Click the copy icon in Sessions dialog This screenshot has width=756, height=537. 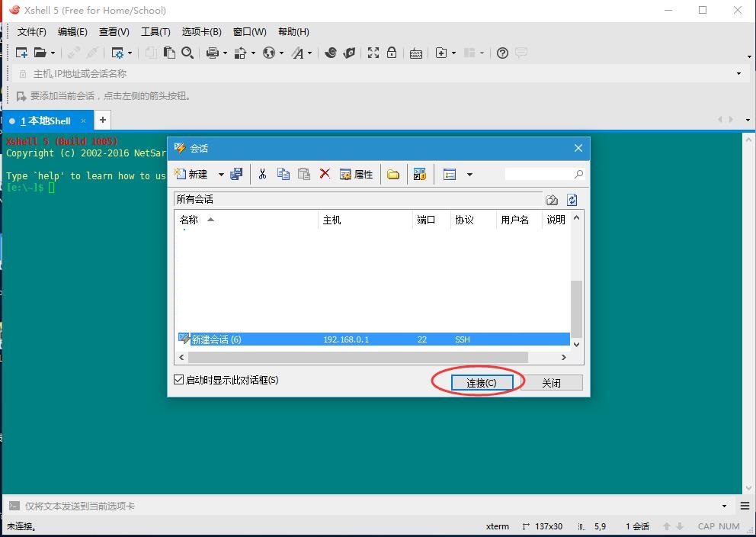click(283, 174)
